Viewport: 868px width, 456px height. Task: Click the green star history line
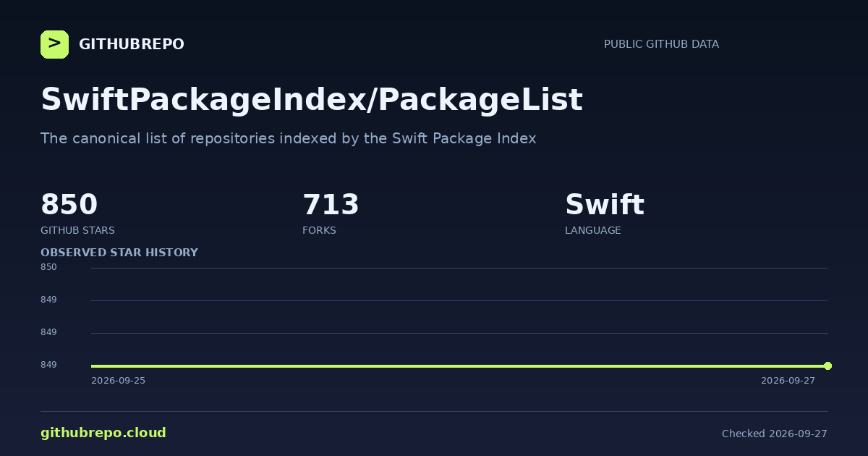click(x=459, y=366)
